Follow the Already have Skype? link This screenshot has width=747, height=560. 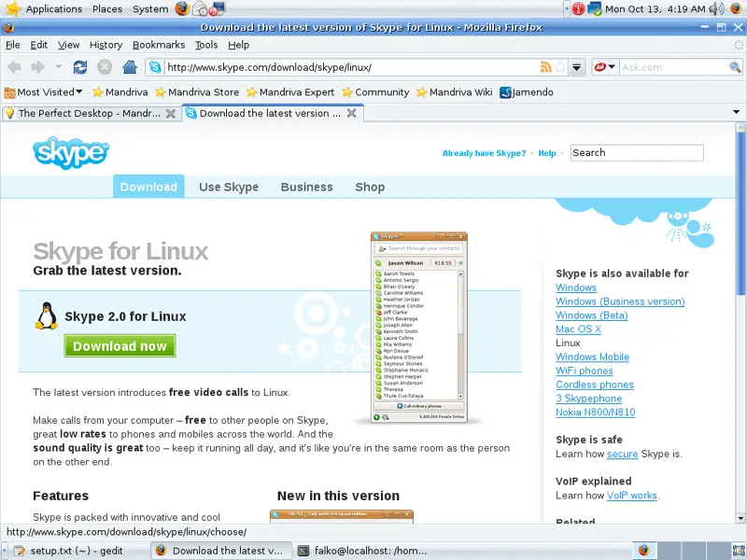click(484, 153)
